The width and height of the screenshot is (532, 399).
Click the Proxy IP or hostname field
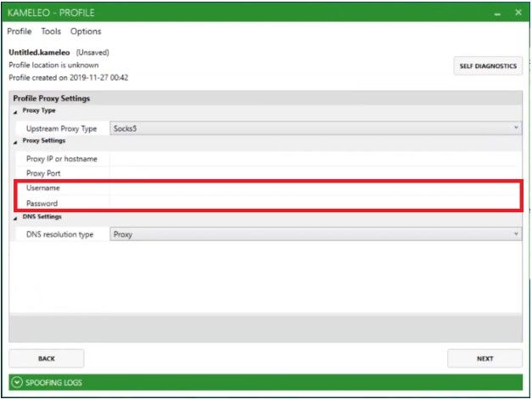(316, 159)
